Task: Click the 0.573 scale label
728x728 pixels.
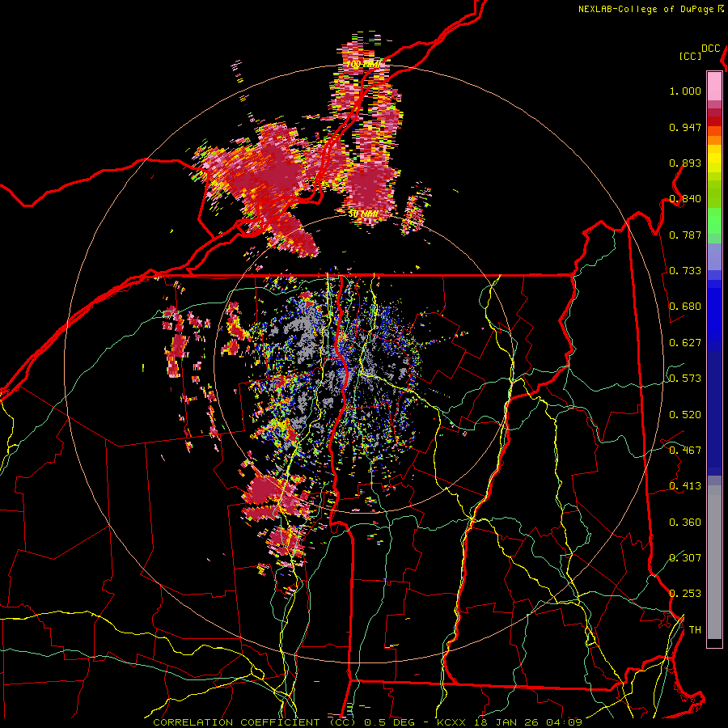Action: point(685,379)
